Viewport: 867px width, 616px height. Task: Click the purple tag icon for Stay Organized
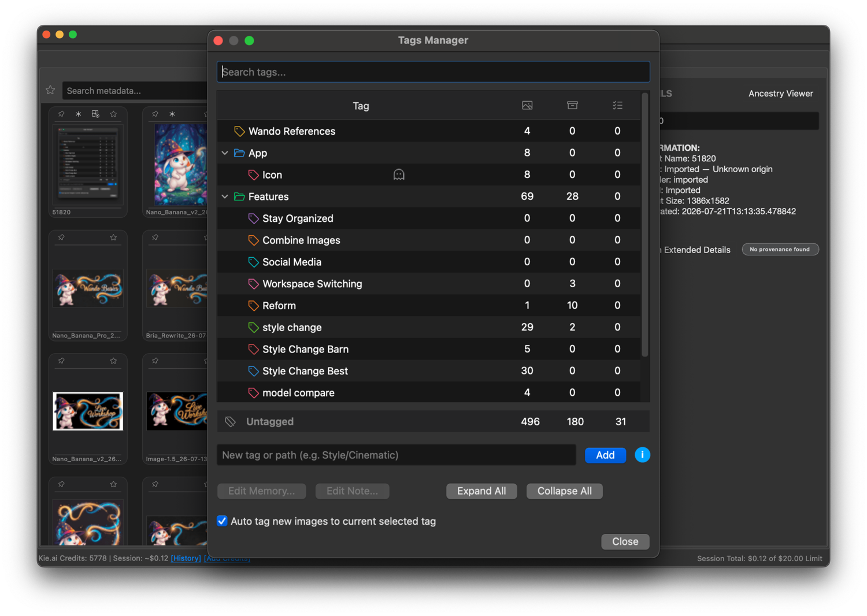pyautogui.click(x=253, y=218)
